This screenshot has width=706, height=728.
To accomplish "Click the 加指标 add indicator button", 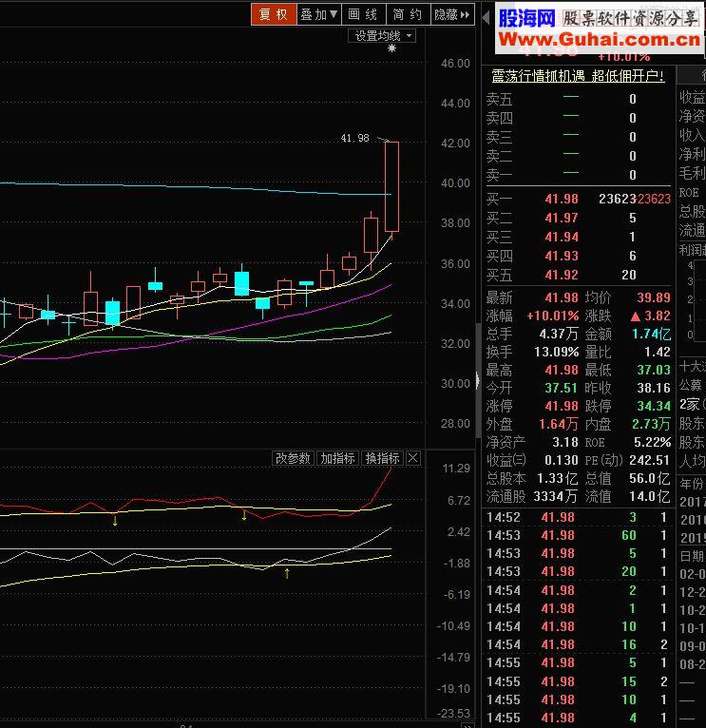I will pos(337,459).
